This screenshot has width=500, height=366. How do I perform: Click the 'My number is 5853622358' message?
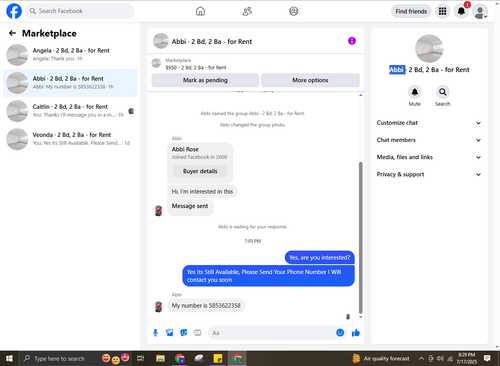pos(206,305)
